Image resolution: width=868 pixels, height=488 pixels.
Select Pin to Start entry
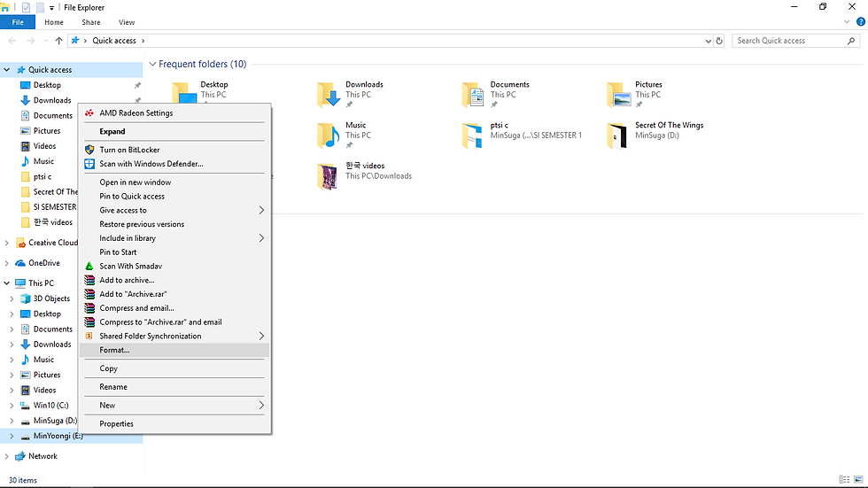coord(174,252)
